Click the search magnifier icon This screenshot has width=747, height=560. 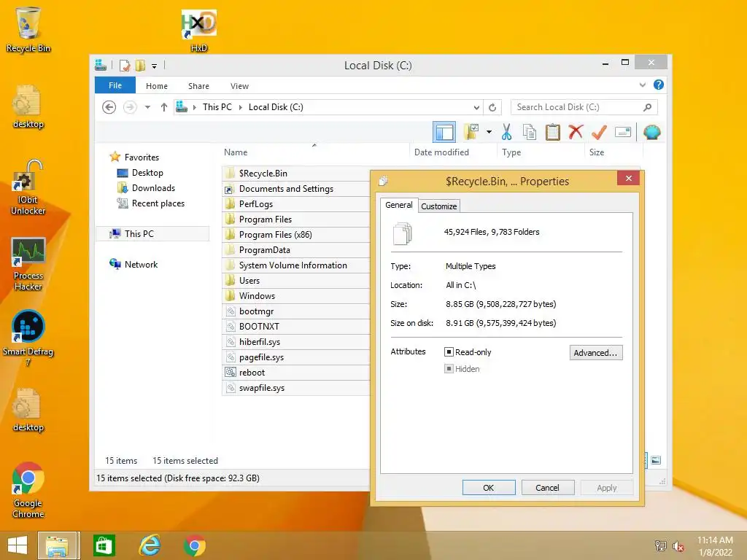click(x=647, y=107)
